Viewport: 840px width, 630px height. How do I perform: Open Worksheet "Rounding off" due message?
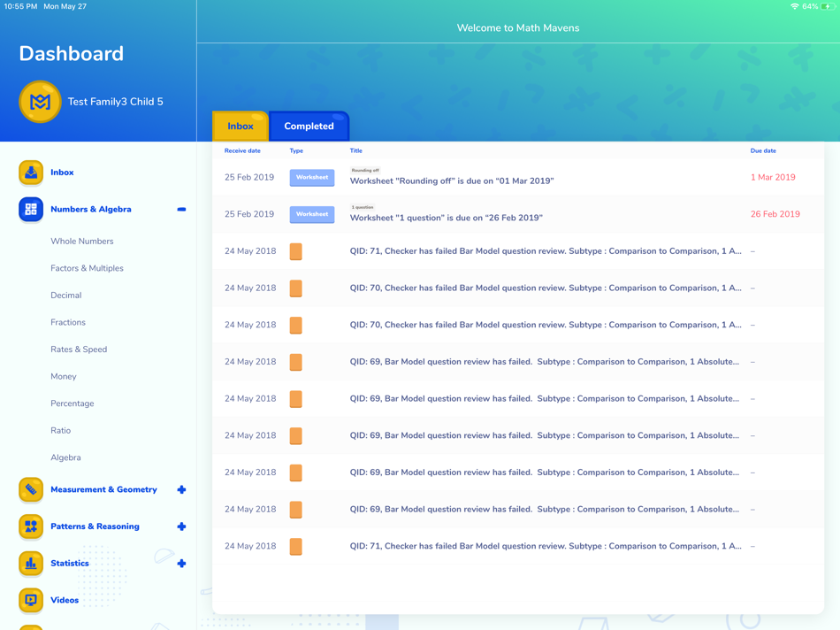coord(452,181)
